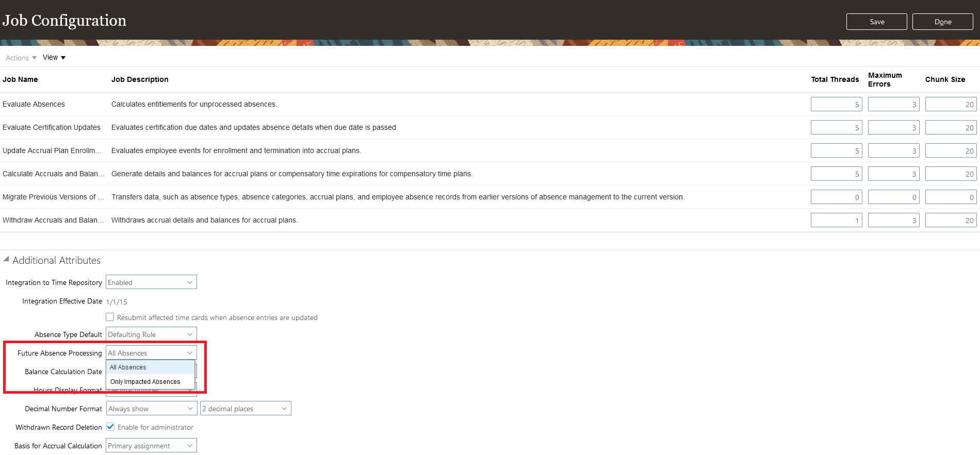Open Integration to Time Repository dropdown
The image size is (980, 455).
[151, 282]
